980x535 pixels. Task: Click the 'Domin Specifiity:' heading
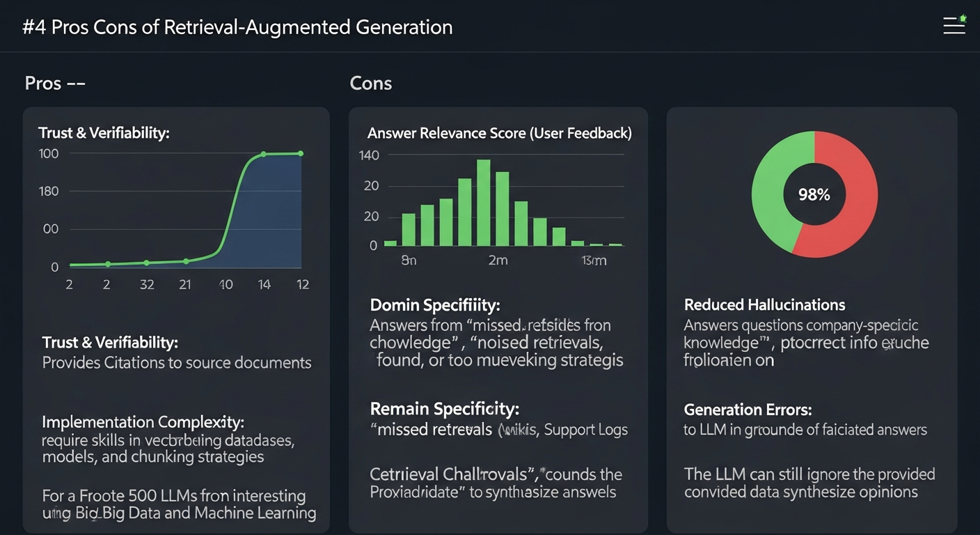point(435,304)
